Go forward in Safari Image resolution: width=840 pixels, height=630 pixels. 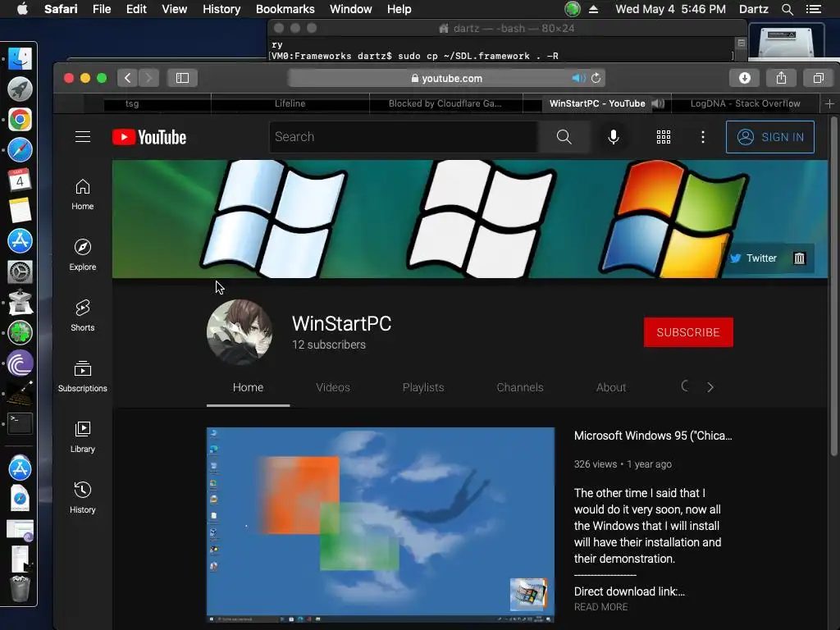pyautogui.click(x=149, y=78)
